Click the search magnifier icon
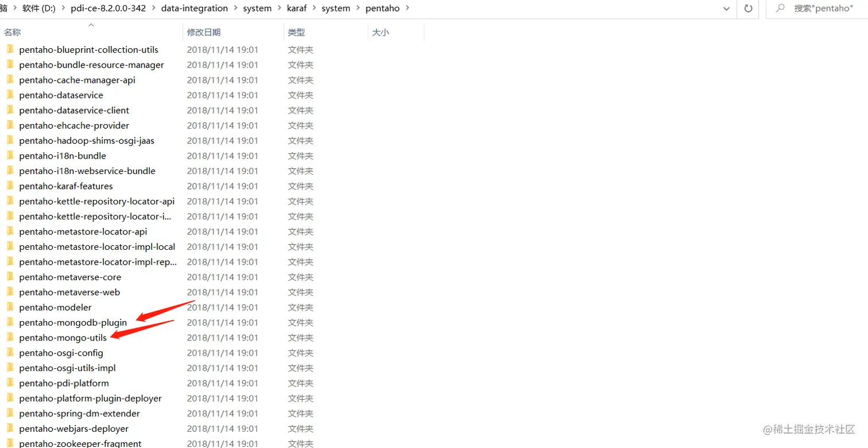The image size is (868, 448). [781, 9]
